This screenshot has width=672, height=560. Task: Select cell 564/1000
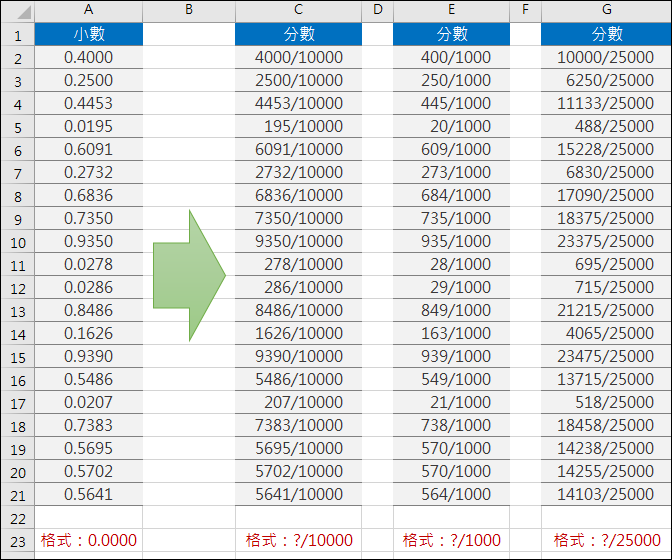point(451,494)
